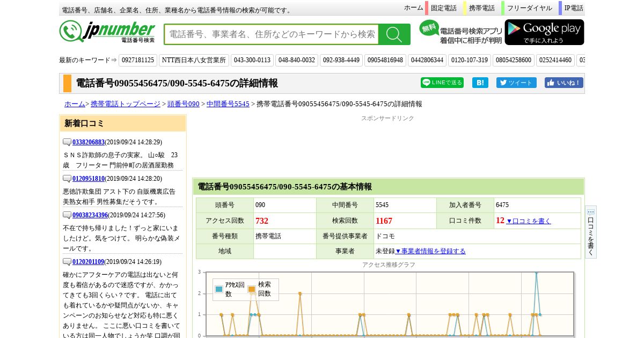Click the side 口コミを書く tab

pyautogui.click(x=590, y=232)
